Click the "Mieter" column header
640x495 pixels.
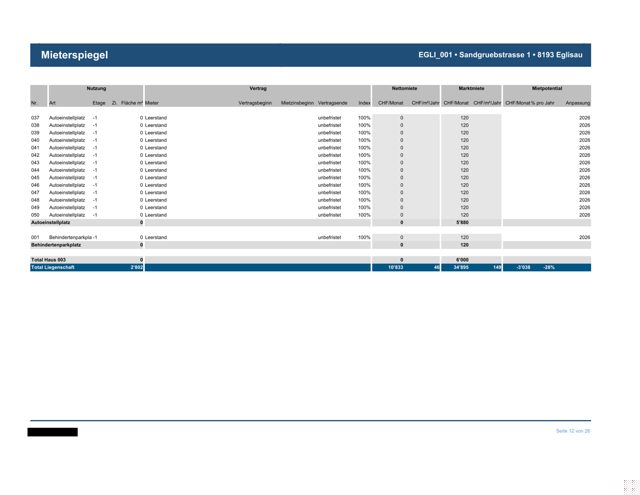click(x=152, y=103)
